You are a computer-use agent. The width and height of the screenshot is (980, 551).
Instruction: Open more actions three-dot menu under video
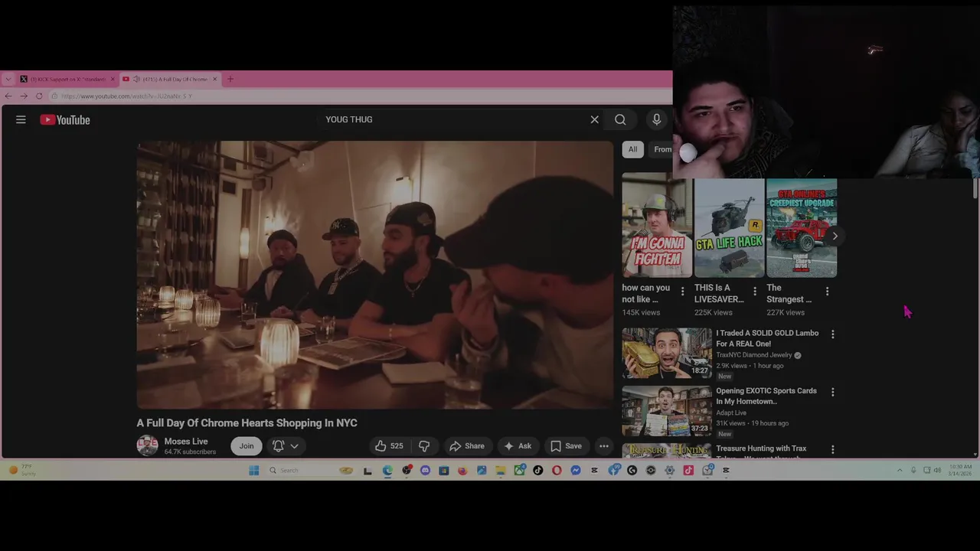pos(604,446)
